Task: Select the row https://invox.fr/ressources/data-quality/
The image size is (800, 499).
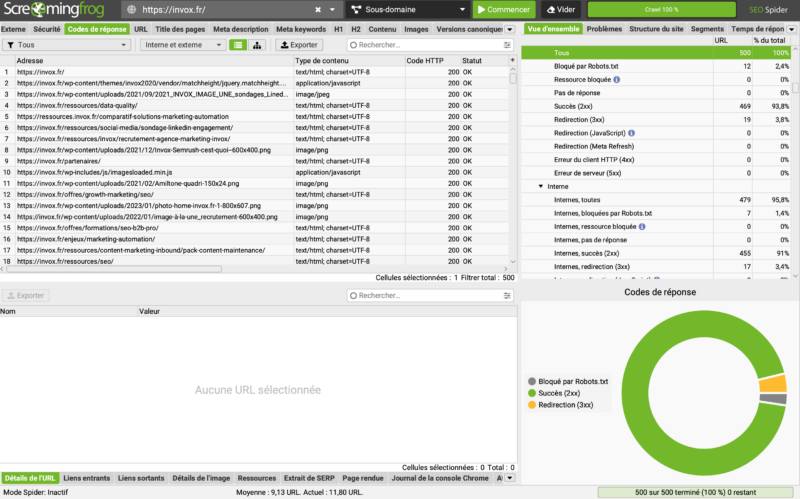Action: tap(254, 106)
